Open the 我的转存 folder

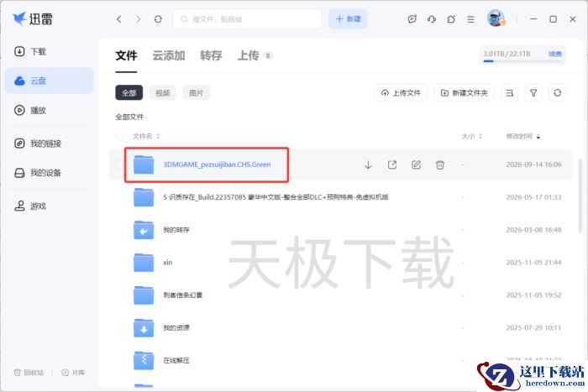tap(176, 230)
